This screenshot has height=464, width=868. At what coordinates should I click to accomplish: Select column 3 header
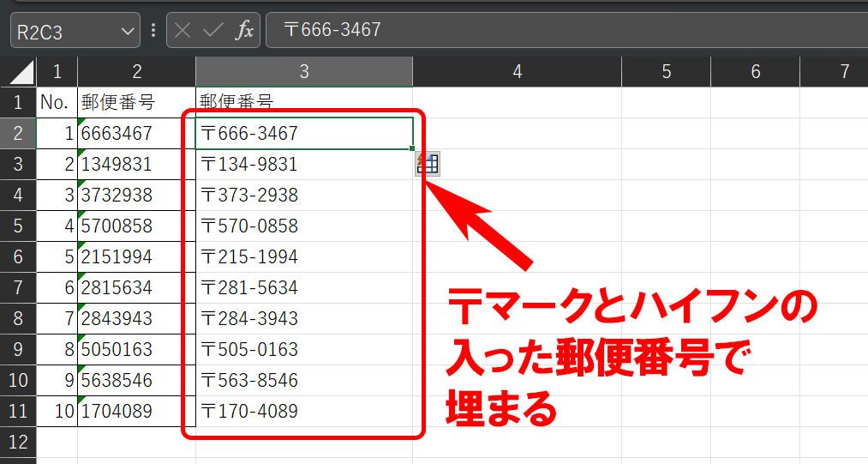click(303, 72)
